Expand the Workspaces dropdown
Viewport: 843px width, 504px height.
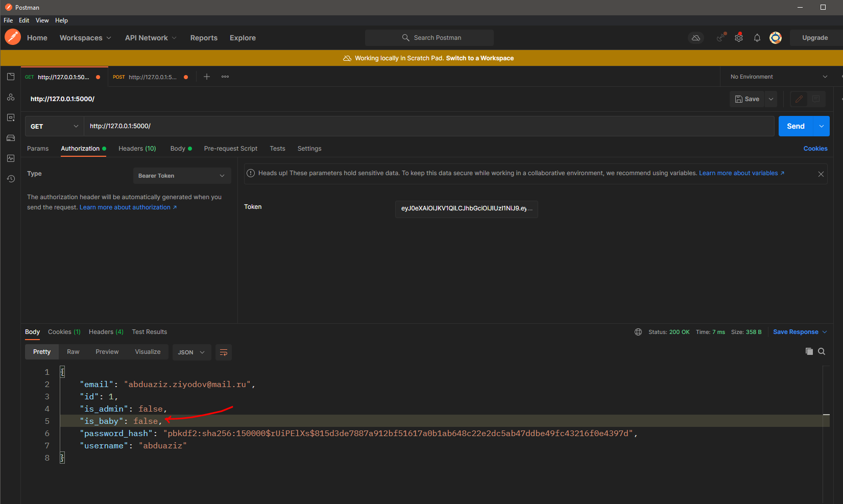pos(85,38)
